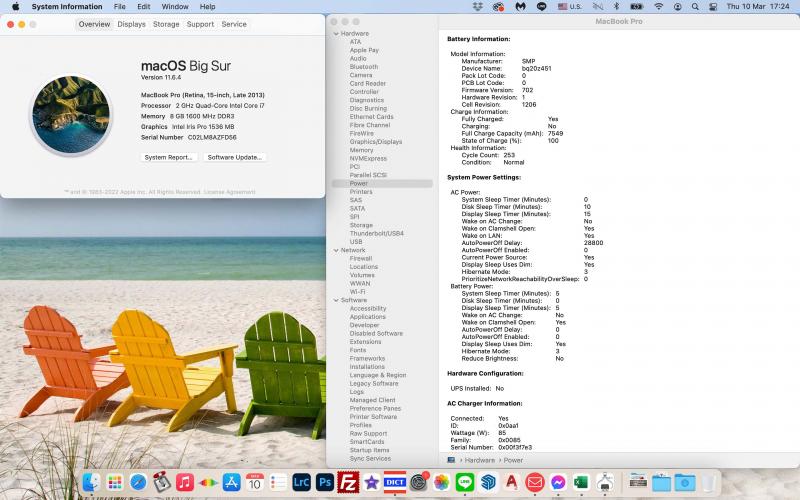The height and width of the screenshot is (500, 800).
Task: Select Bluetooth in the sidebar list
Action: pos(364,67)
